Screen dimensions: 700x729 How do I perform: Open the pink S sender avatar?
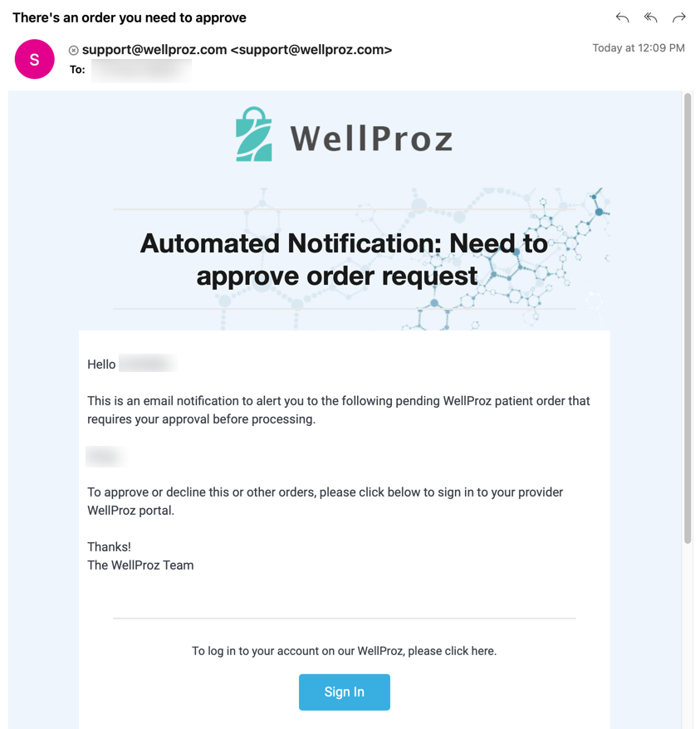(x=34, y=59)
